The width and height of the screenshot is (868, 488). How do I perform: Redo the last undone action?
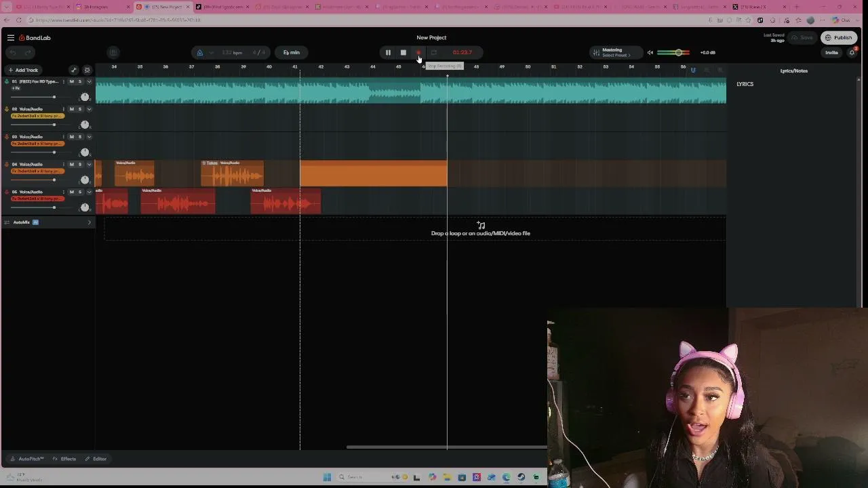[28, 52]
